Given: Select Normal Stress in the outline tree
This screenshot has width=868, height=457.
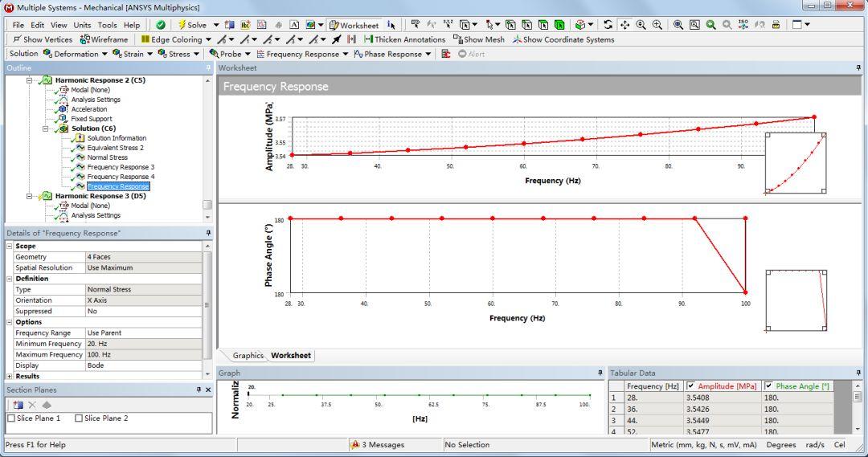Looking at the screenshot, I should point(108,157).
